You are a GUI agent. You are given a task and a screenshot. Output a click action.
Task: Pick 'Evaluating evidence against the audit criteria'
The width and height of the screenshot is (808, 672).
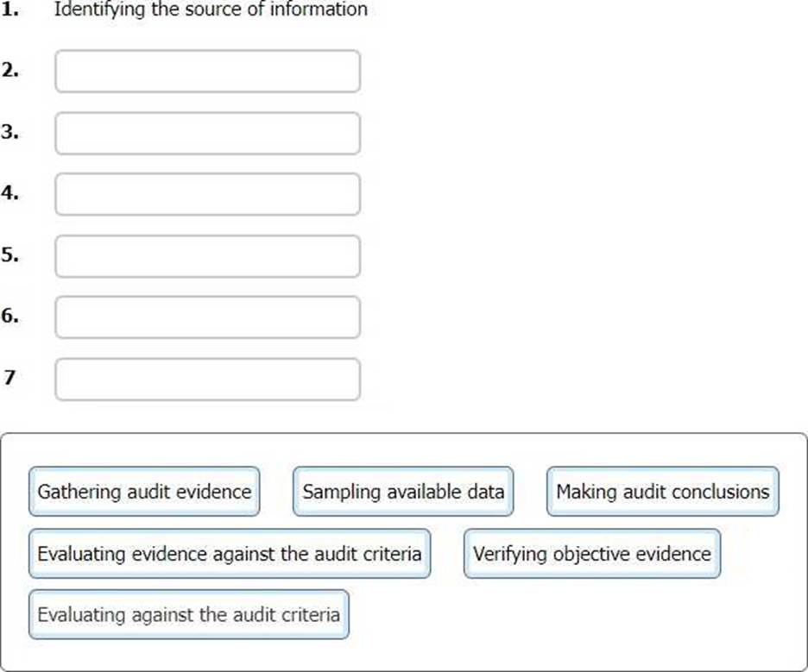230,554
